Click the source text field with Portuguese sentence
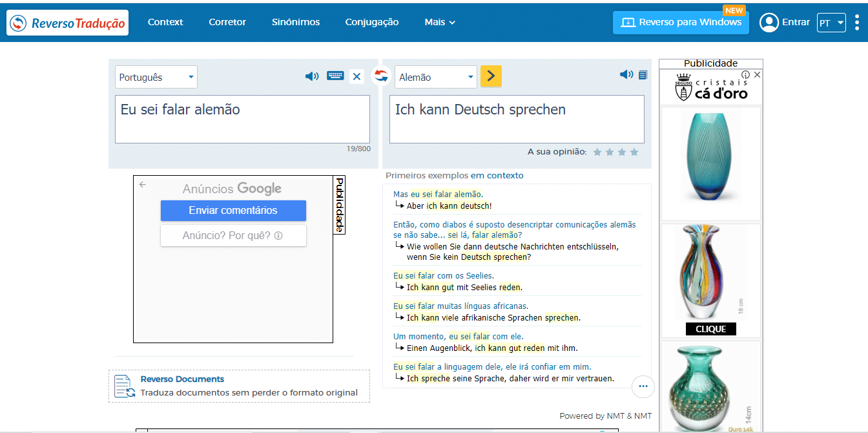868x433 pixels. coord(242,119)
